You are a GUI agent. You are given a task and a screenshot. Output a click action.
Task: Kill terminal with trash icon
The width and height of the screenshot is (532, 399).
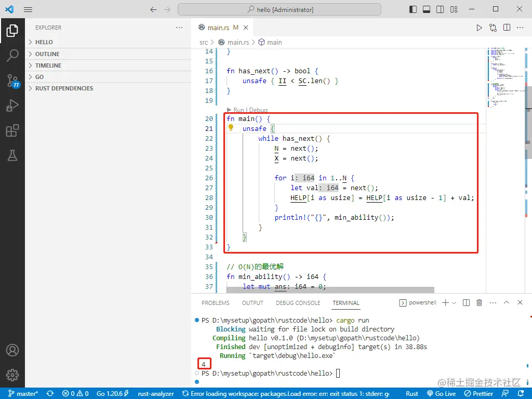480,303
